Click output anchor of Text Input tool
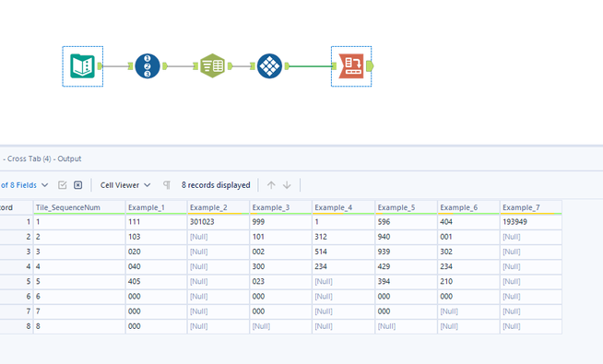Image resolution: width=603 pixels, height=364 pixels. pyautogui.click(x=100, y=66)
